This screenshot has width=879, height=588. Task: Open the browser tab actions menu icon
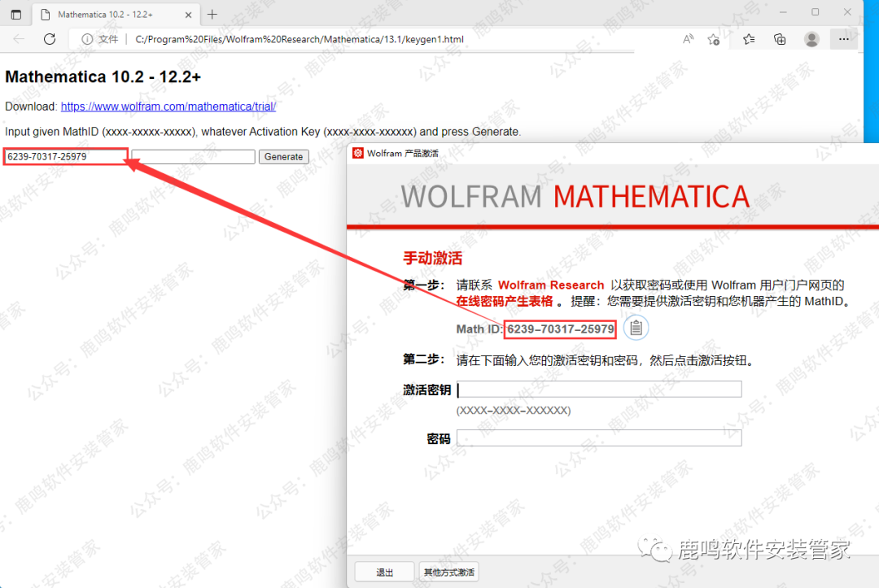[x=16, y=15]
